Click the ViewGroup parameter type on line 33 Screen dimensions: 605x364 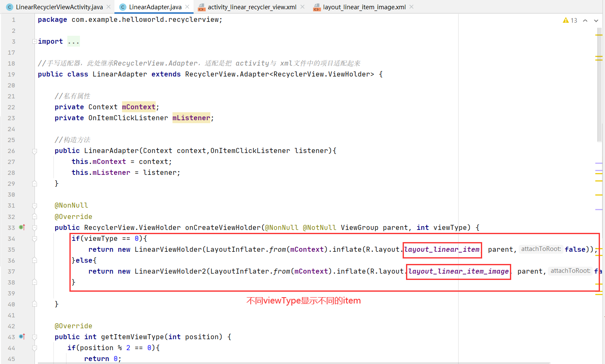(360, 227)
